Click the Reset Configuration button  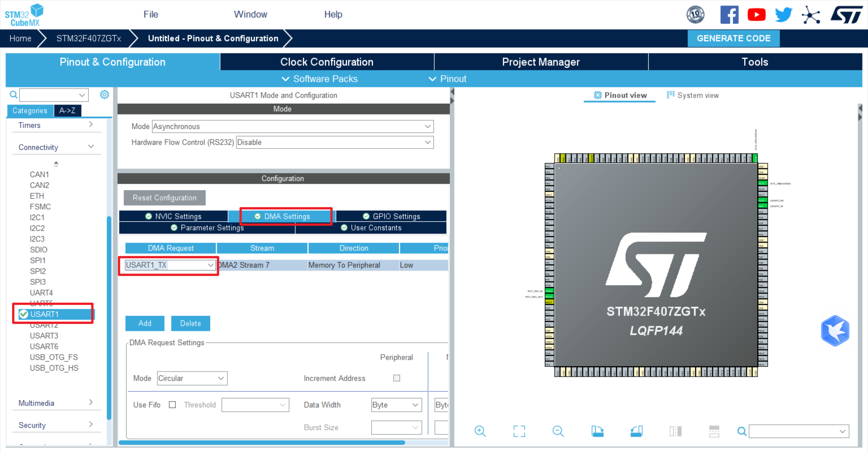point(165,198)
